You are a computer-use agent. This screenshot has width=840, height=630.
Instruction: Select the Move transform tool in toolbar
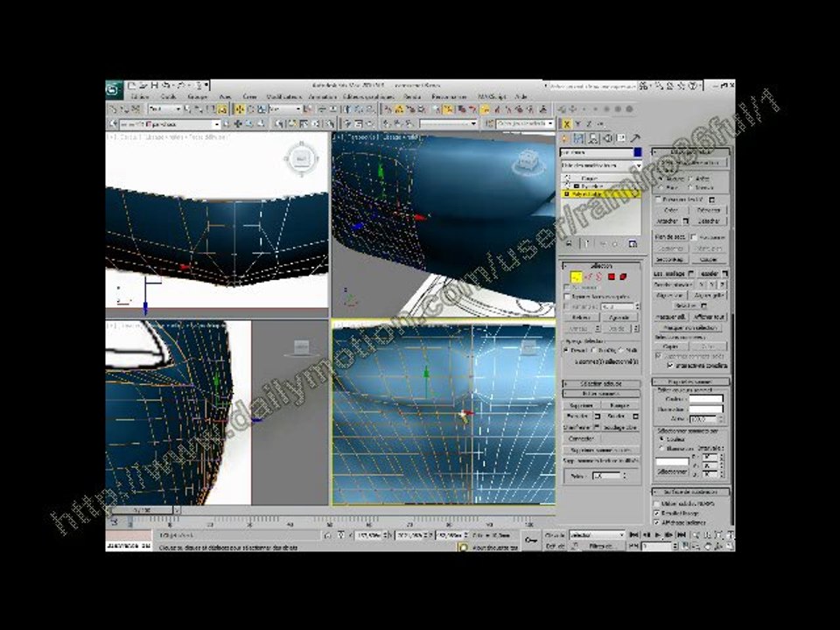pyautogui.click(x=240, y=109)
